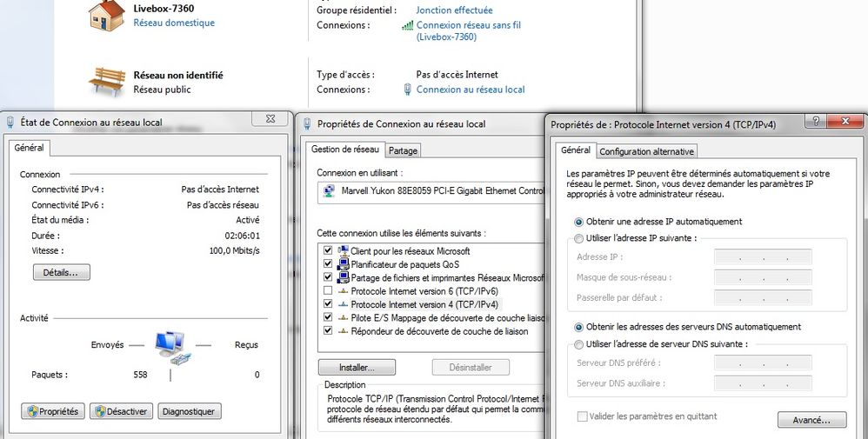Click the Planificateur de paquets QoS icon
This screenshot has height=439, width=868.
pyautogui.click(x=344, y=264)
